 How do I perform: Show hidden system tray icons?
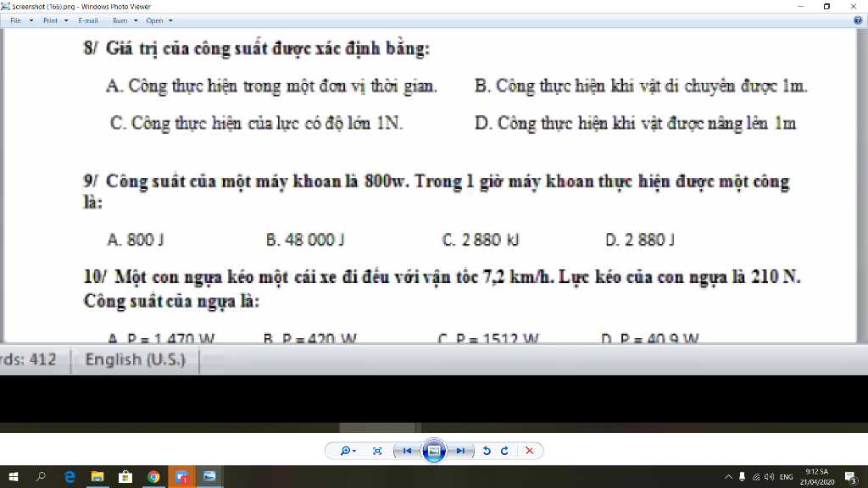tap(728, 476)
